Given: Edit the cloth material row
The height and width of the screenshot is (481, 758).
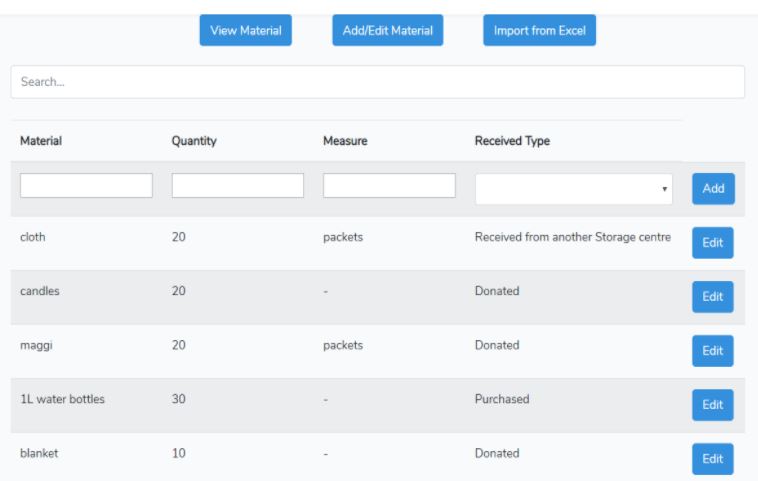Looking at the screenshot, I should tap(712, 243).
